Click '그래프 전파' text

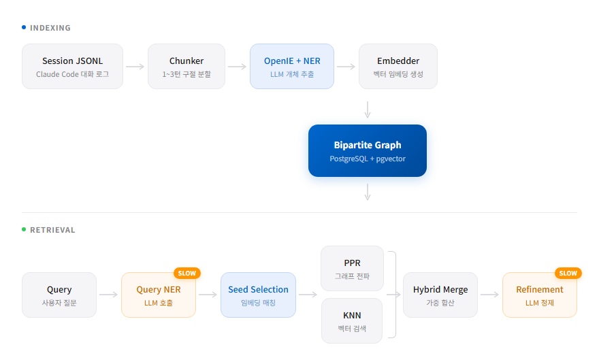tap(352, 276)
